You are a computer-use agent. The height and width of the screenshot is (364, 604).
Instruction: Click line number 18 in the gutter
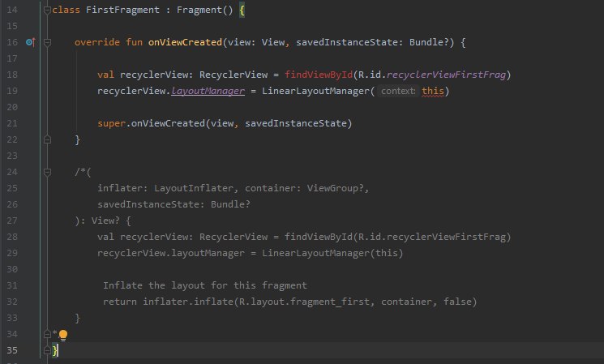pos(12,75)
